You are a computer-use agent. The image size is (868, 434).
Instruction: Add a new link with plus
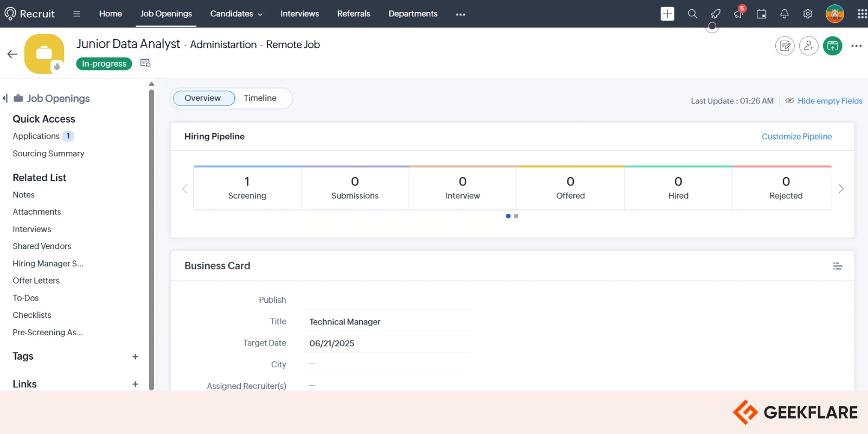point(135,384)
